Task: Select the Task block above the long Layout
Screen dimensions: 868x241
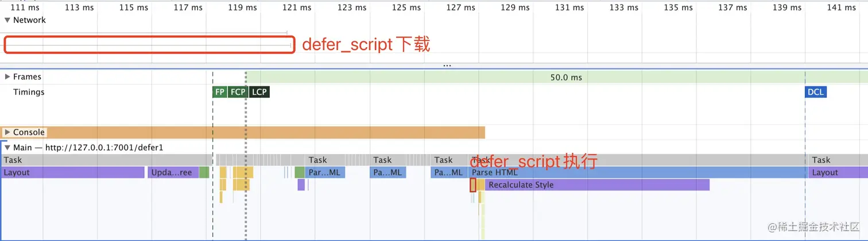Action: coord(106,160)
